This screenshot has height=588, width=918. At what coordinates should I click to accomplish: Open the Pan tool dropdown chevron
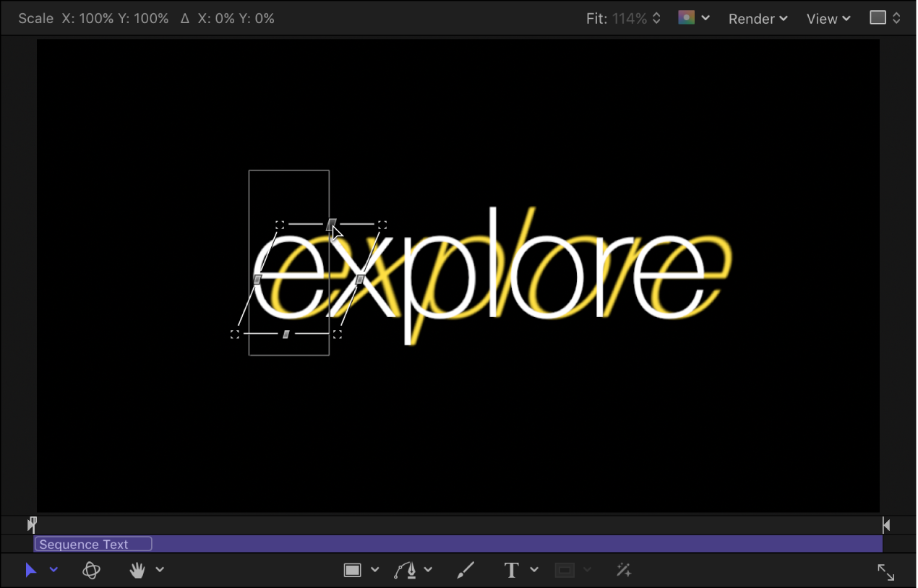point(160,570)
